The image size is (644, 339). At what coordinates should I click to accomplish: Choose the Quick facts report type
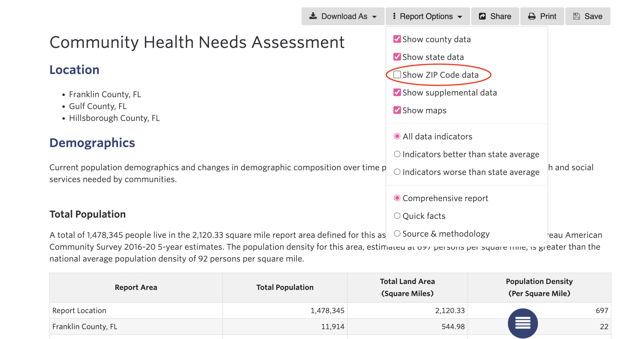click(x=397, y=216)
